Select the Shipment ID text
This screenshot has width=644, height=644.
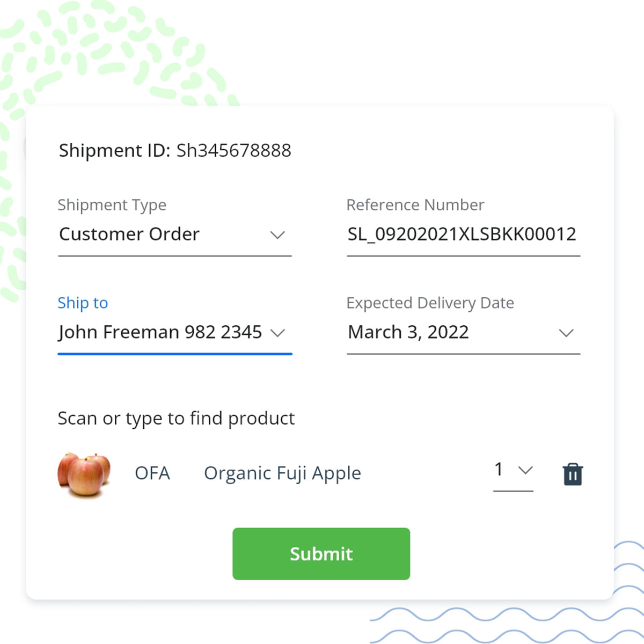[x=174, y=151]
